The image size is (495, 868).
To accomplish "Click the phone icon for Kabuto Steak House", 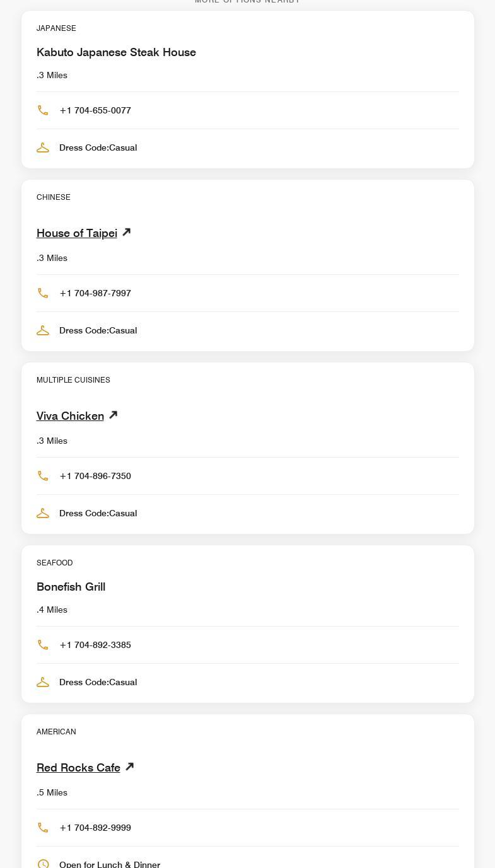I will click(43, 110).
